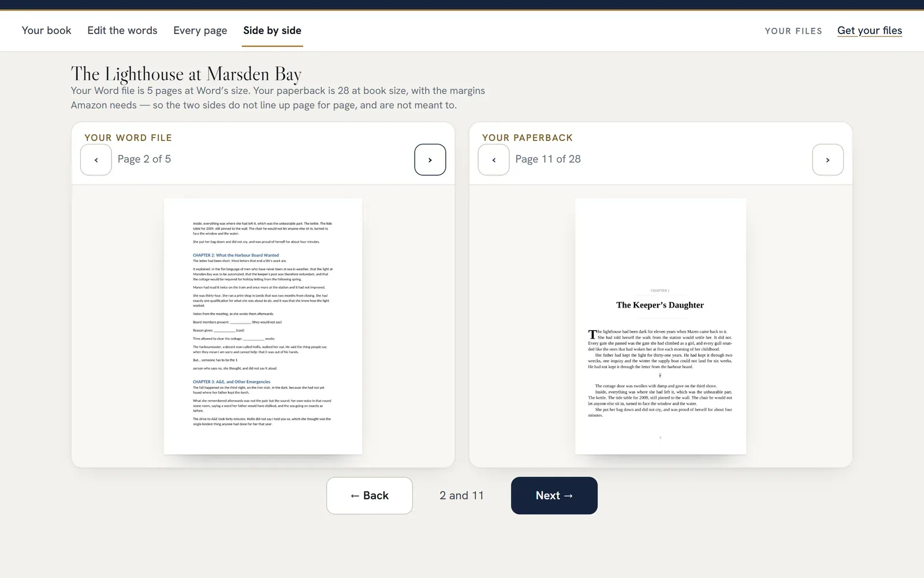
Task: Click 'CHAPTER 2: What the Harbour Board Wanted'
Action: tap(236, 255)
